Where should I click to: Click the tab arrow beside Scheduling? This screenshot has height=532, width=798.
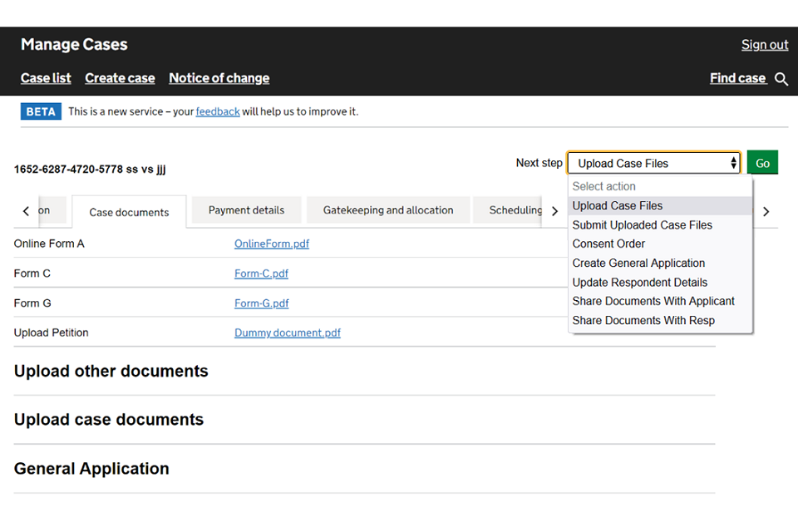tap(554, 211)
